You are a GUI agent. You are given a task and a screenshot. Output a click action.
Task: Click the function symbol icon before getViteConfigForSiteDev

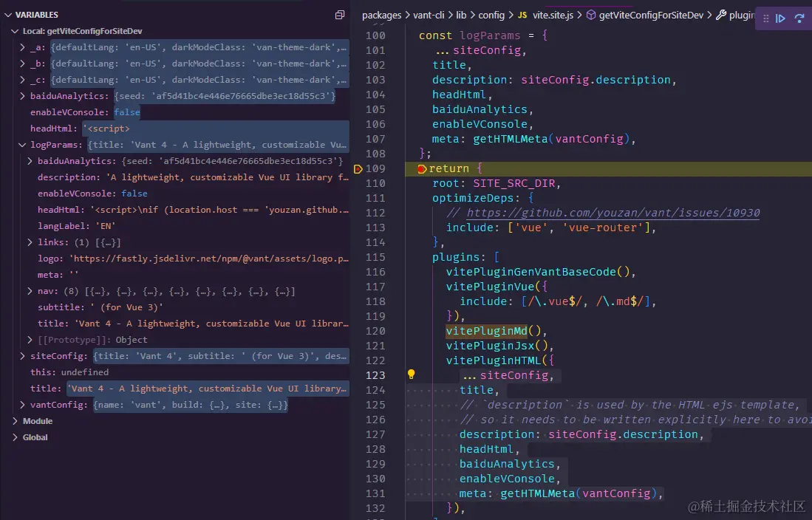coord(591,15)
